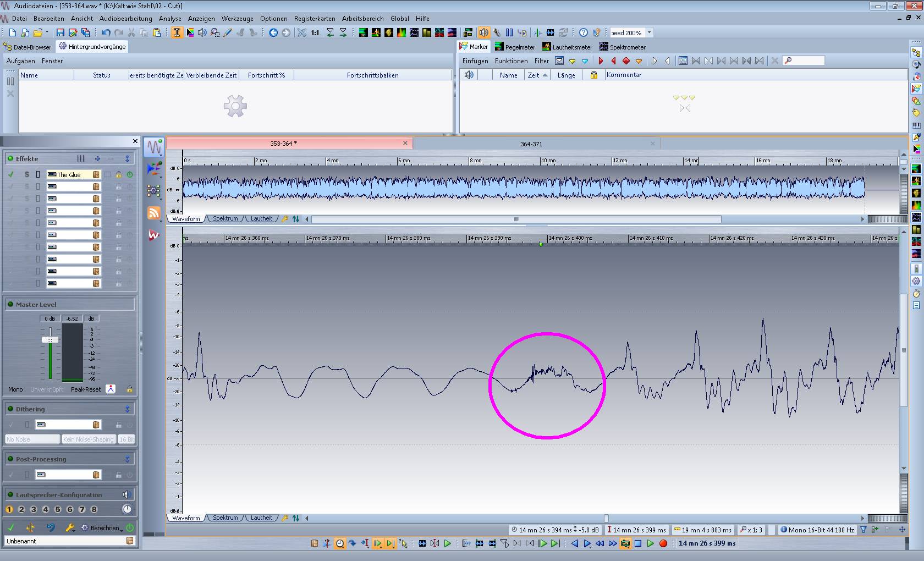924x561 pixels.
Task: Open the Analyse menu
Action: [170, 19]
